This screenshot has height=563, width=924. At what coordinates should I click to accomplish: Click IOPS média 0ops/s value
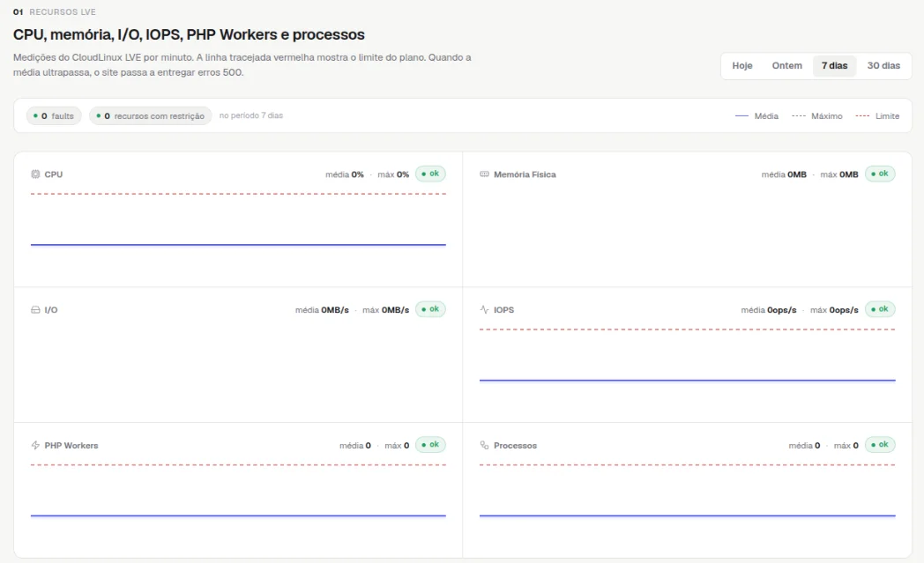coord(769,310)
